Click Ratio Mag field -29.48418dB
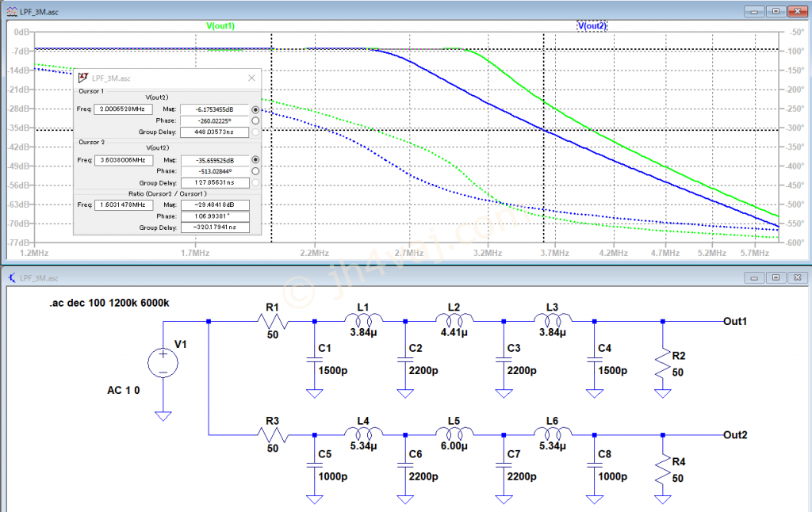The height and width of the screenshot is (512, 812). [215, 205]
